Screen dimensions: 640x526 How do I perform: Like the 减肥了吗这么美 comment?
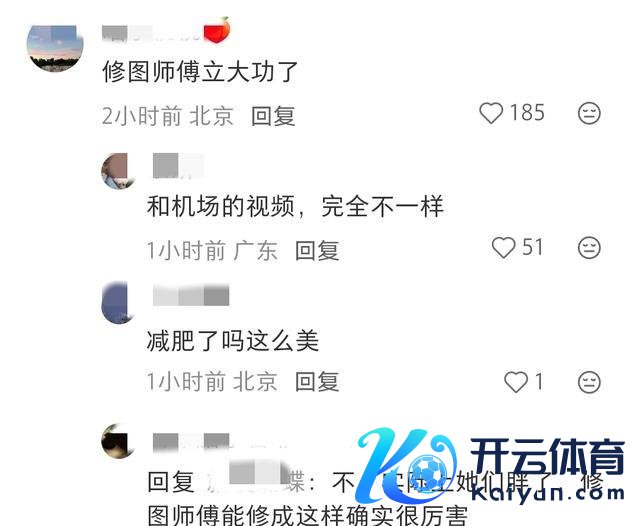pos(516,382)
